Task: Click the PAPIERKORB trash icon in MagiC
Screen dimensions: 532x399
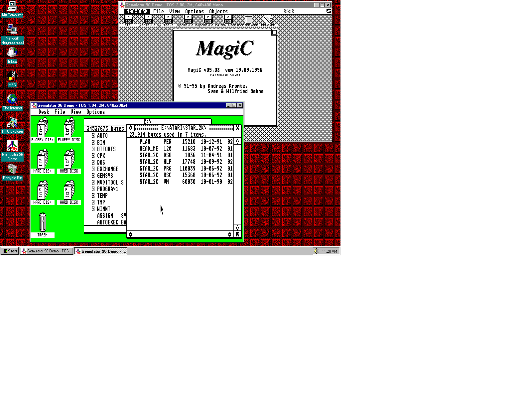Action: pos(248,20)
